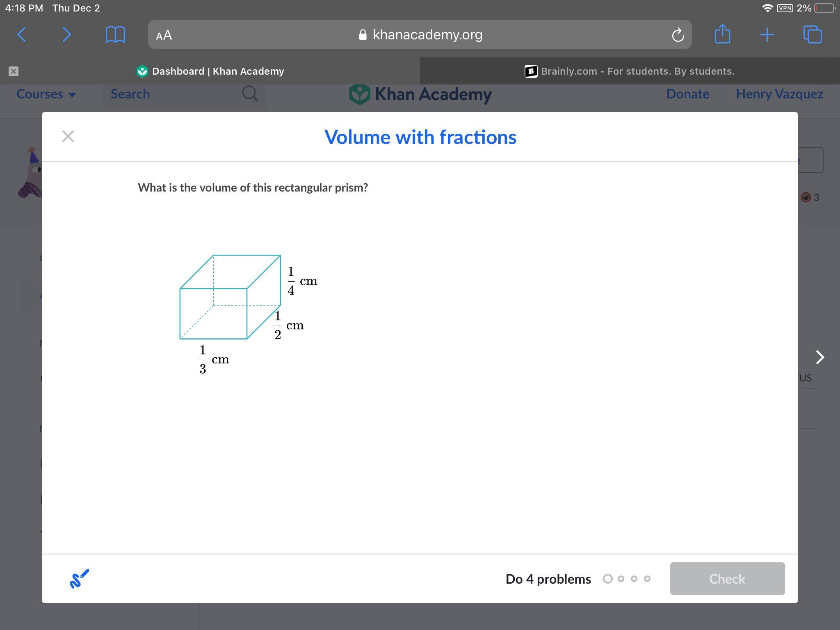The width and height of the screenshot is (840, 630).
Task: Expand the Courses dropdown
Action: tap(46, 94)
